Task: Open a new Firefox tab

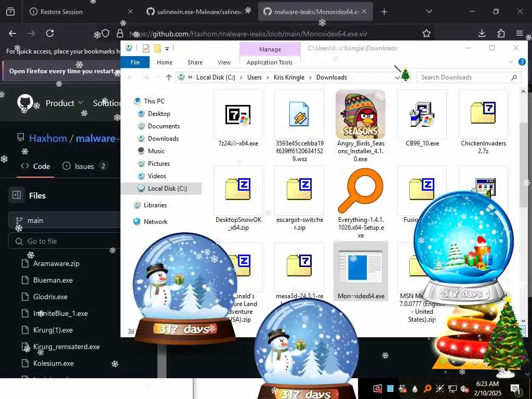Action: pyautogui.click(x=384, y=12)
